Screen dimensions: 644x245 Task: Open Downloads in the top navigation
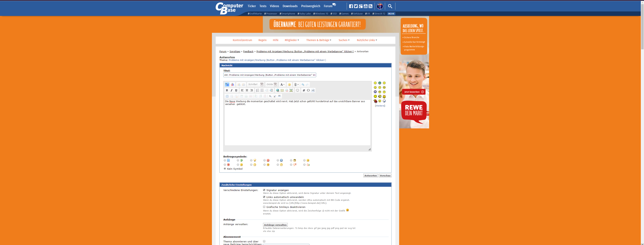[290, 6]
